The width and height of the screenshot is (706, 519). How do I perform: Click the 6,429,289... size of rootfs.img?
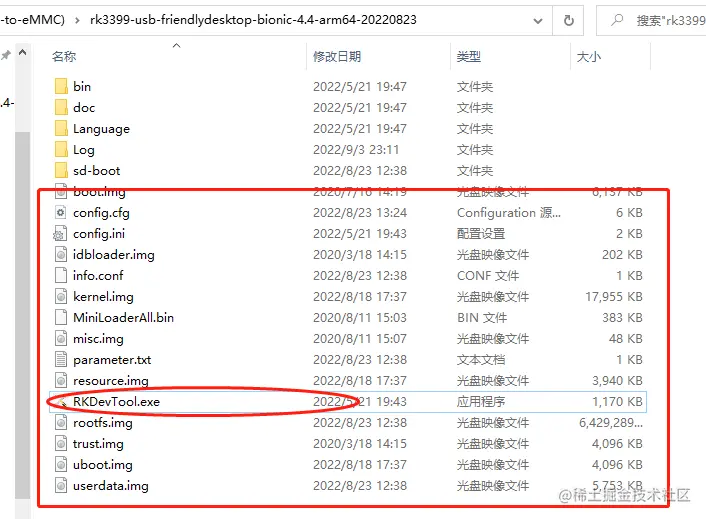pos(611,423)
